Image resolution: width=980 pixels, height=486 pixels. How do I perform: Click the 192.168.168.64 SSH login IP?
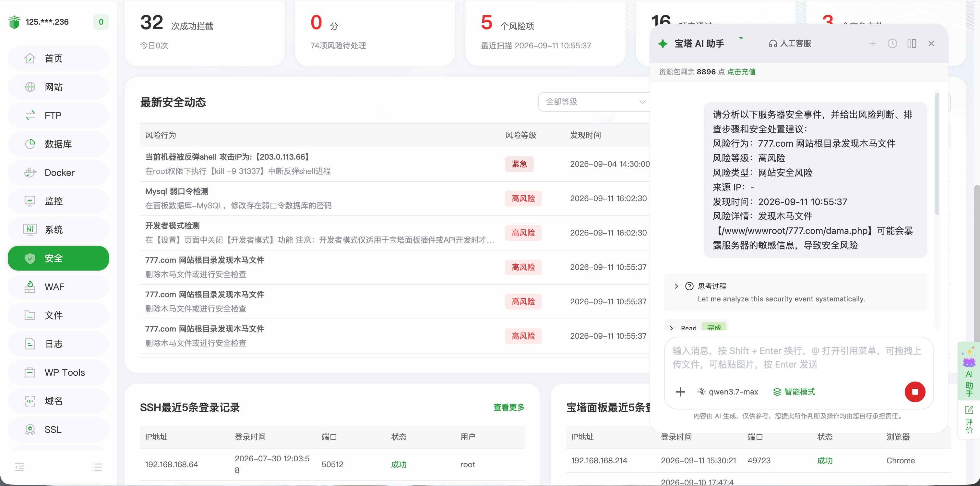point(172,465)
